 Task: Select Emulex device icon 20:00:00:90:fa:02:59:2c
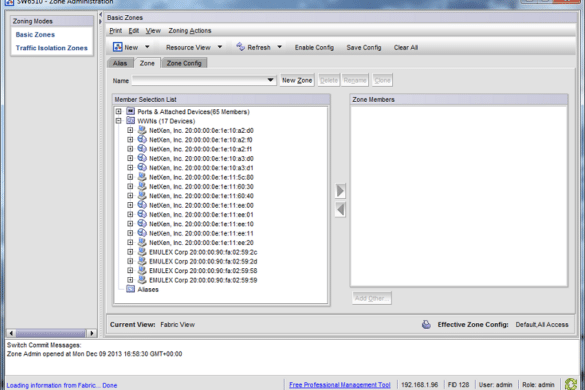tap(142, 252)
